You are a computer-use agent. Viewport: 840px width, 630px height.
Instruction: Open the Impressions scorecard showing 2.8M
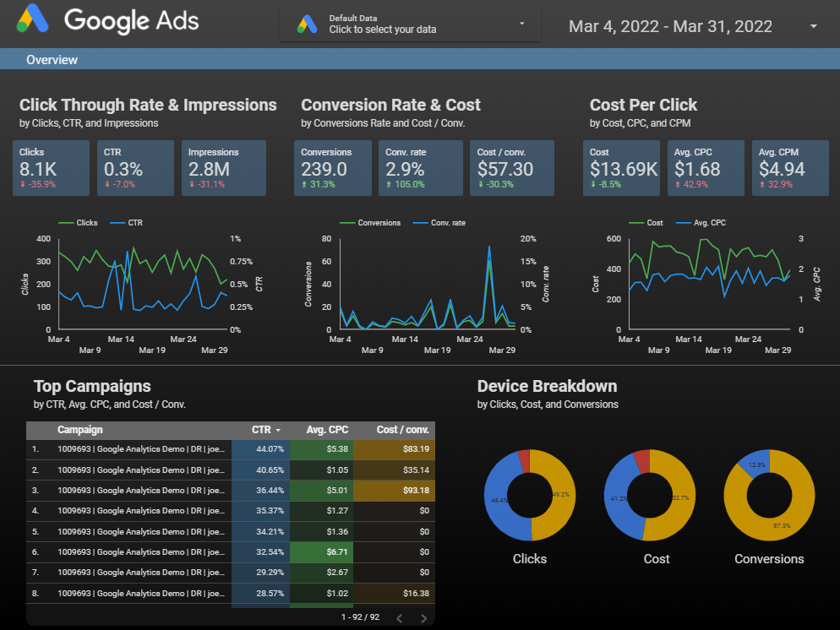(224, 168)
